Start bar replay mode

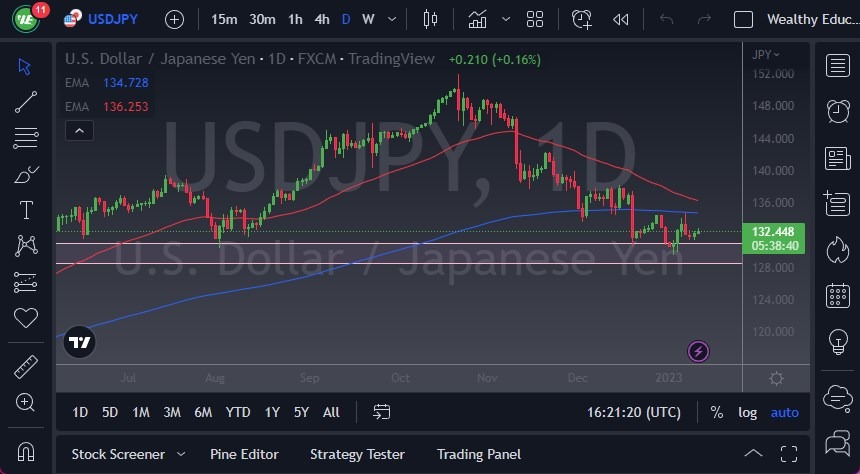click(621, 19)
